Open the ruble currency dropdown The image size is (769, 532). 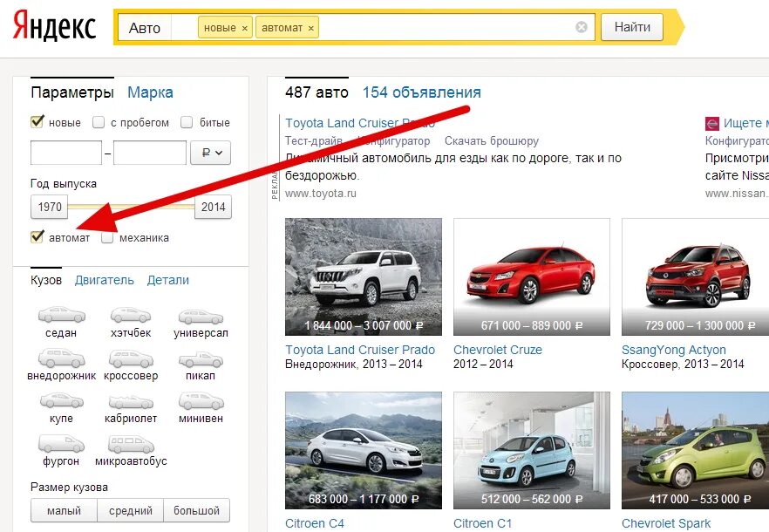[210, 153]
